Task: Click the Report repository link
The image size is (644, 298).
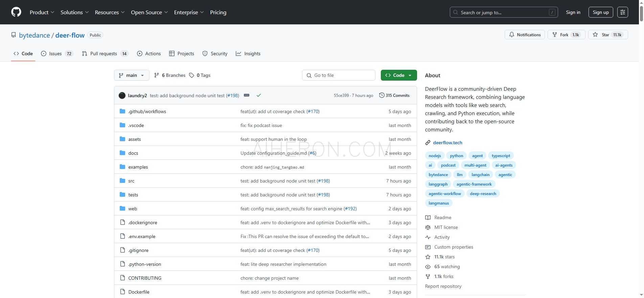Action: [443, 286]
